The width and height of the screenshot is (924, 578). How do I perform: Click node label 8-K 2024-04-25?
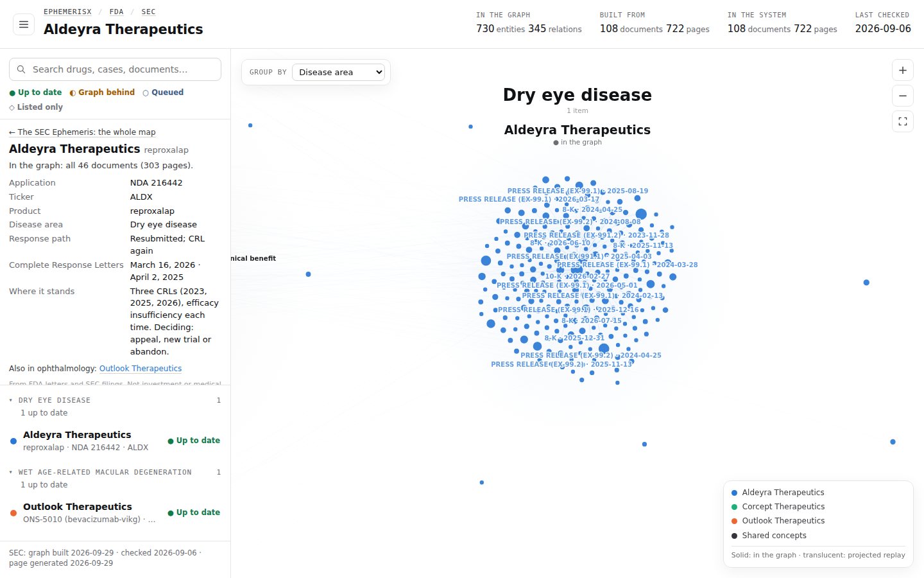[x=592, y=209]
